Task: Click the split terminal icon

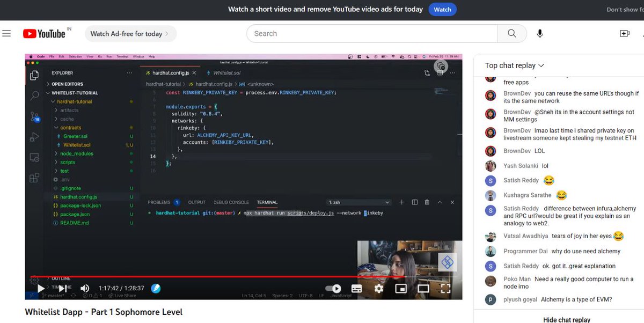Action: click(x=415, y=202)
